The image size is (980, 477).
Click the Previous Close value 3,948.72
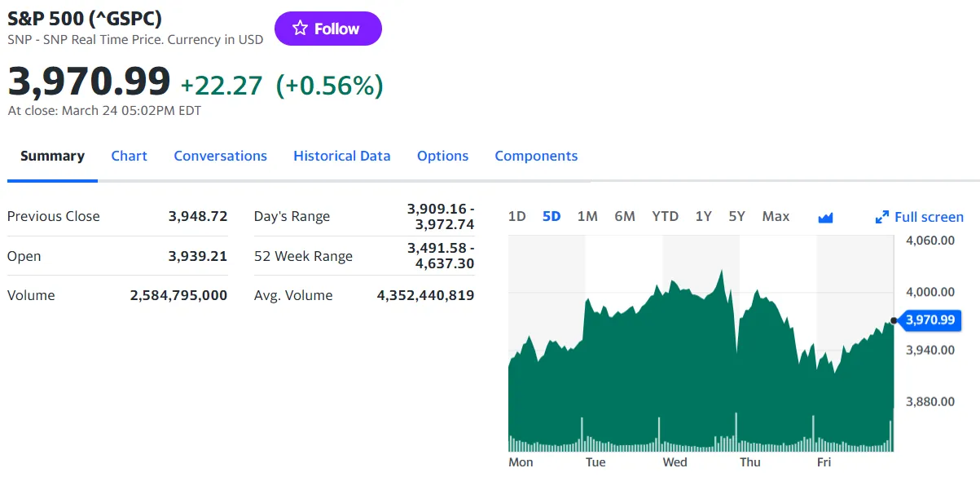pyautogui.click(x=198, y=216)
